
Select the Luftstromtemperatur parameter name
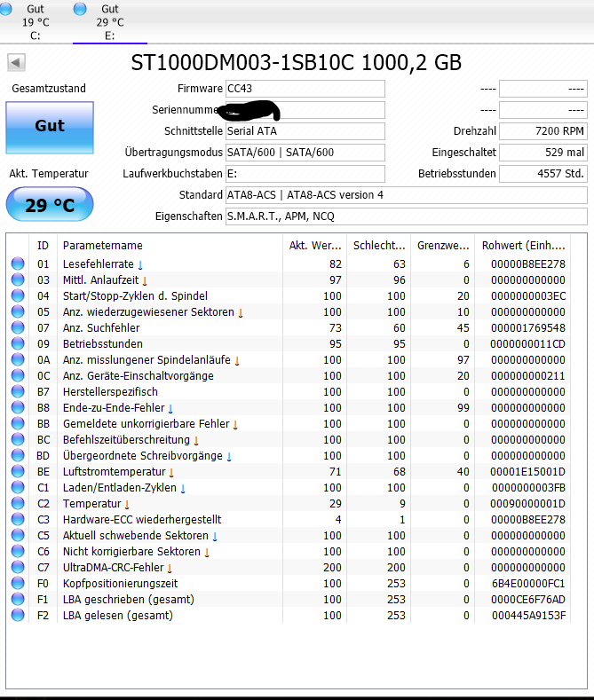coord(118,471)
